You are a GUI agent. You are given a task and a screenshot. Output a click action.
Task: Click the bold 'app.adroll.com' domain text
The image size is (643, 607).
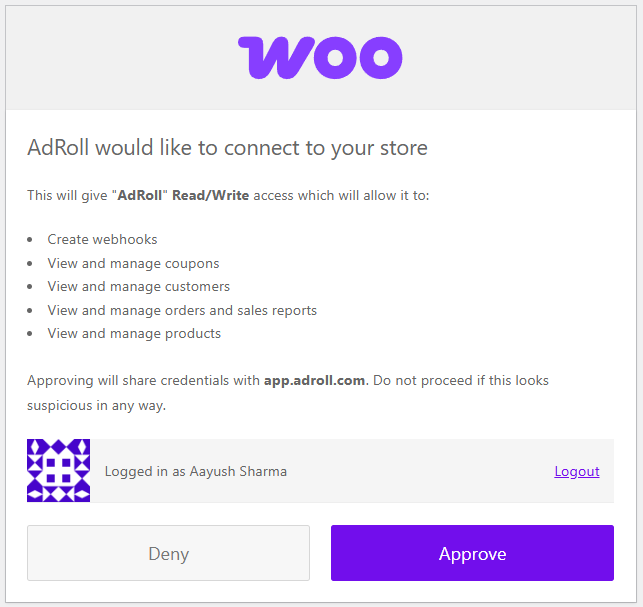[x=314, y=381]
